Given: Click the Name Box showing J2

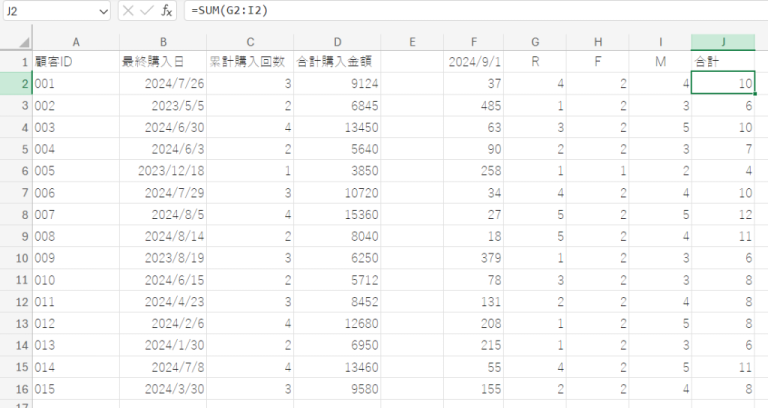Looking at the screenshot, I should point(48,10).
